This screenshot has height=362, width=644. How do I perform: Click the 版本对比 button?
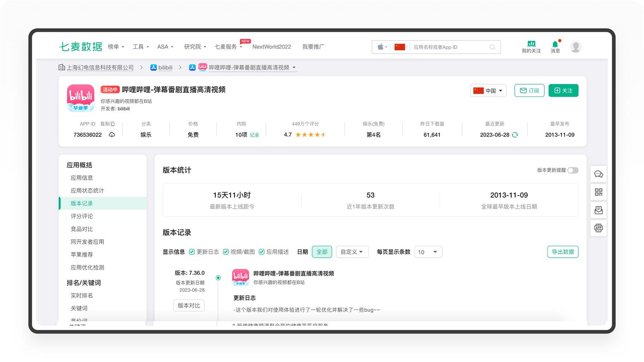[x=189, y=306]
